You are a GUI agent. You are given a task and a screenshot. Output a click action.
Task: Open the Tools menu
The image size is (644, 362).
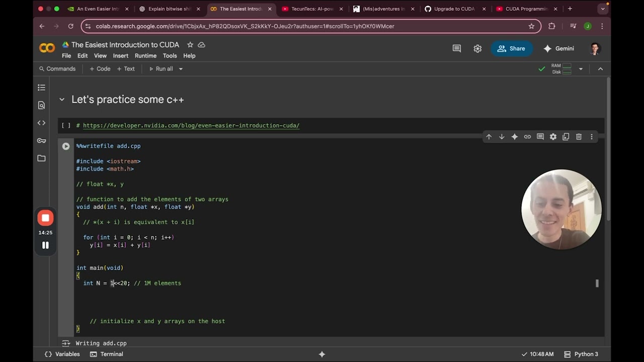[x=170, y=56]
